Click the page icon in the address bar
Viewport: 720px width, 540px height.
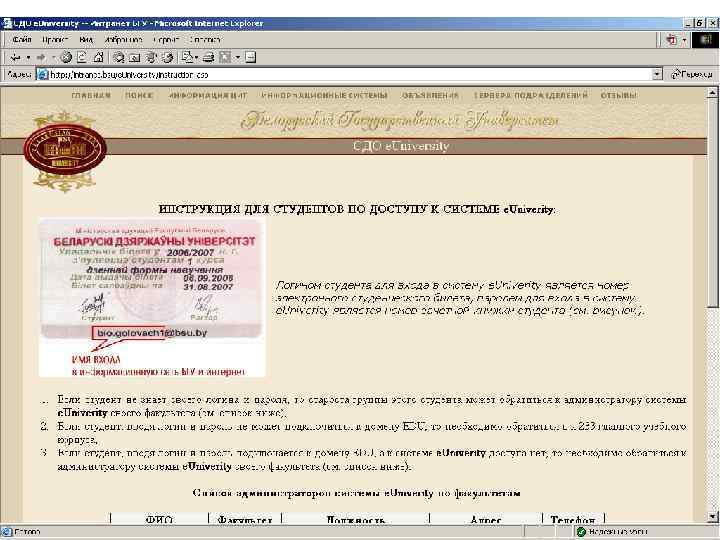pyautogui.click(x=43, y=74)
